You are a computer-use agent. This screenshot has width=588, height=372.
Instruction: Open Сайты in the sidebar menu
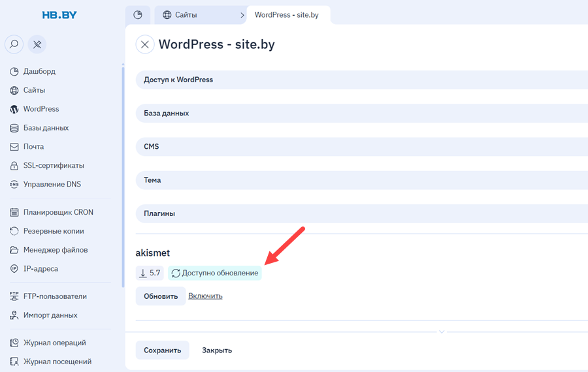[34, 90]
